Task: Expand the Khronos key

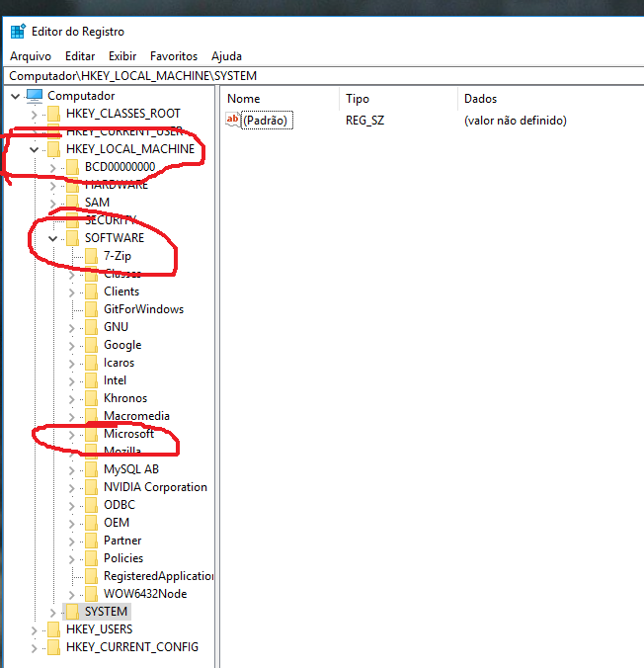Action: pyautogui.click(x=71, y=399)
